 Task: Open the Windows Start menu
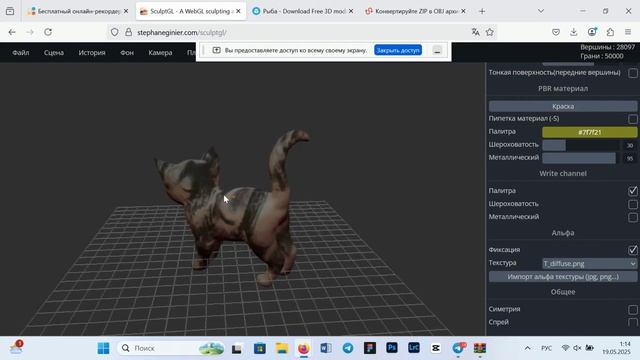click(x=103, y=348)
